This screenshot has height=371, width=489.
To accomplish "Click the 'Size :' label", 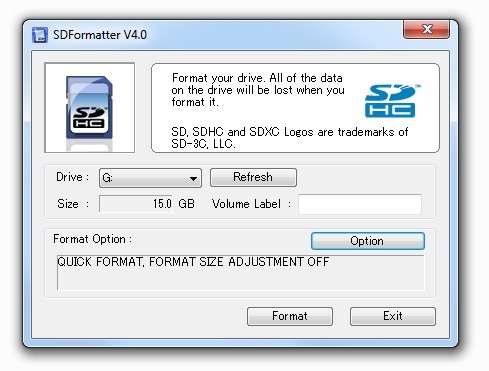I will [73, 204].
